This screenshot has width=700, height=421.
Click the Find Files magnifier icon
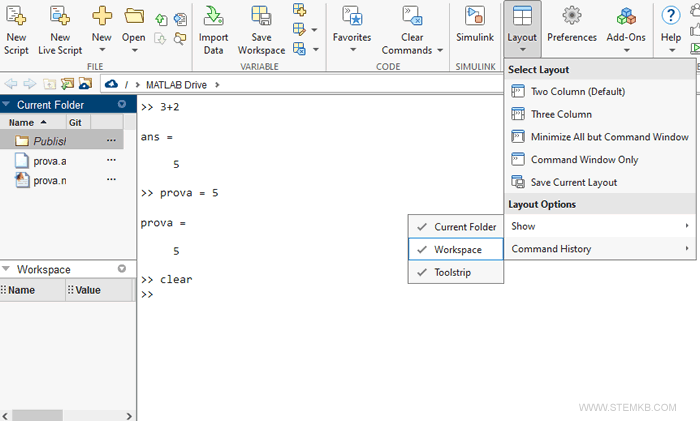180,39
